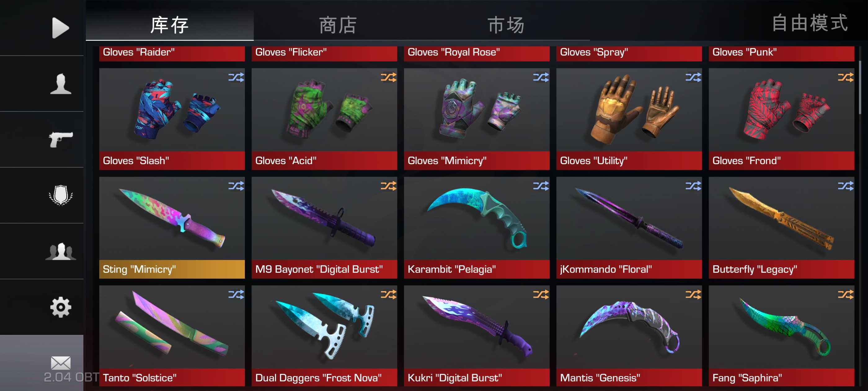Select Dual Daggers "Frost Nova" item
The image size is (868, 391).
(324, 336)
